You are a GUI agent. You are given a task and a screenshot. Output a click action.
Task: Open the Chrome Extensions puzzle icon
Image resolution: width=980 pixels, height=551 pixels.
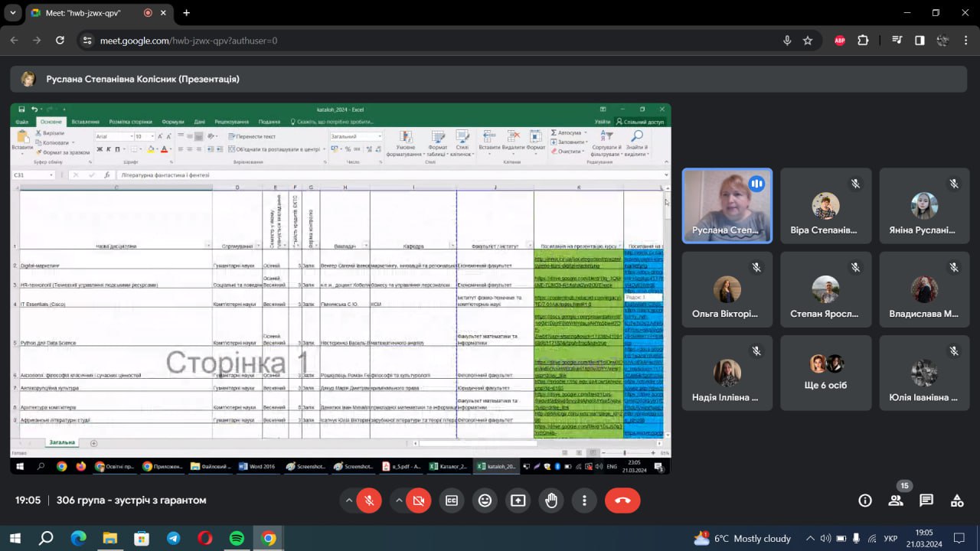863,41
